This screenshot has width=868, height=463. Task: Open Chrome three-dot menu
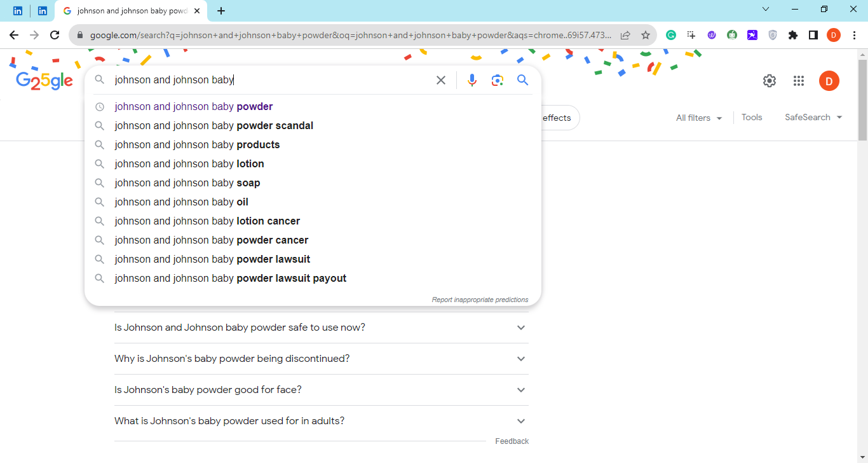pos(854,35)
